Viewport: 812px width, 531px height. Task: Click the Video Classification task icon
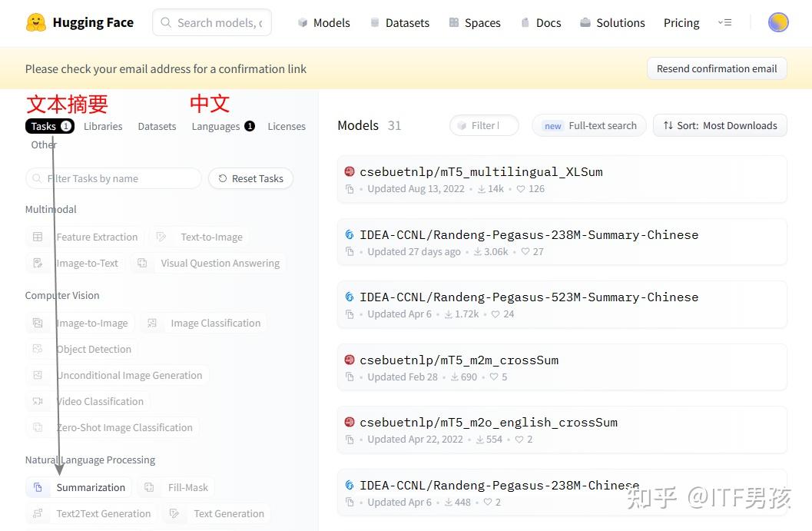point(38,401)
